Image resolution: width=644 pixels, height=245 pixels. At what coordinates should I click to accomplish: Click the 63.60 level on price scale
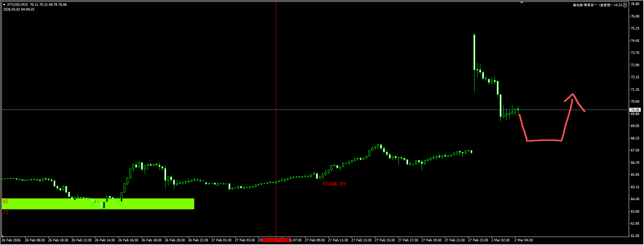[x=635, y=211]
